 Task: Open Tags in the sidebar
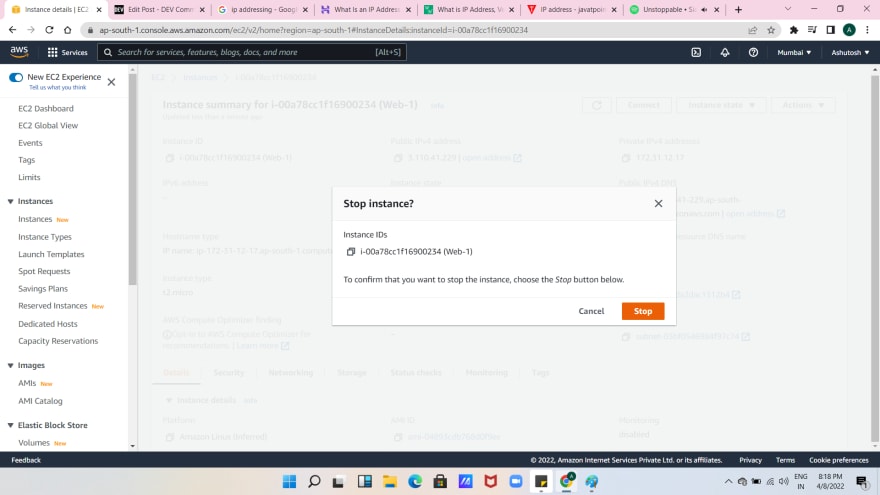pyautogui.click(x=26, y=160)
